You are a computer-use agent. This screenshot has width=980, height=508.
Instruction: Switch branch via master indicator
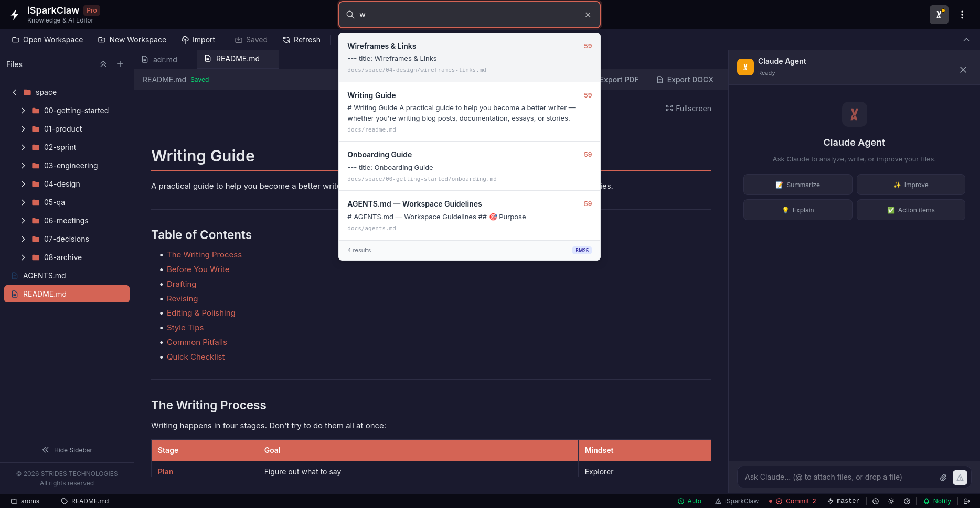pyautogui.click(x=843, y=501)
